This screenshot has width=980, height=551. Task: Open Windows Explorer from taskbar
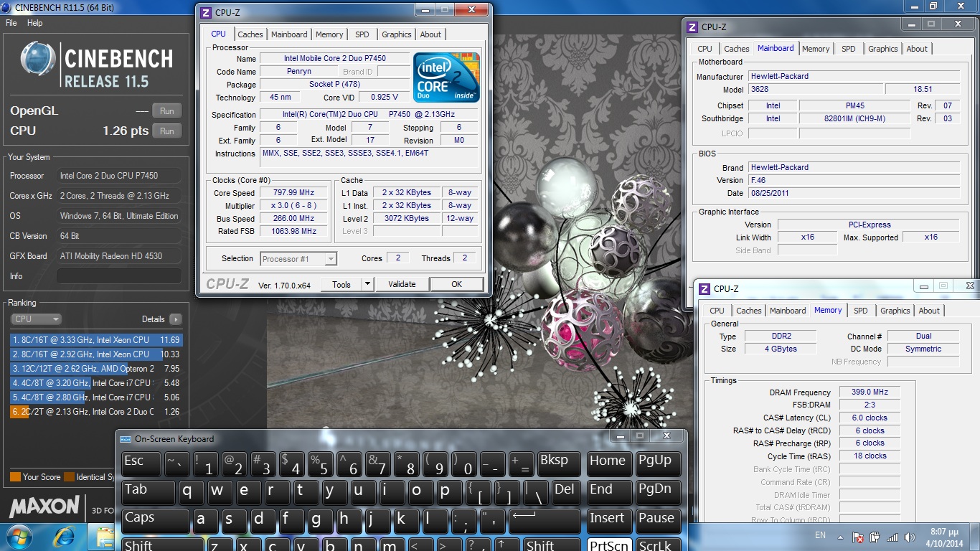coord(103,536)
